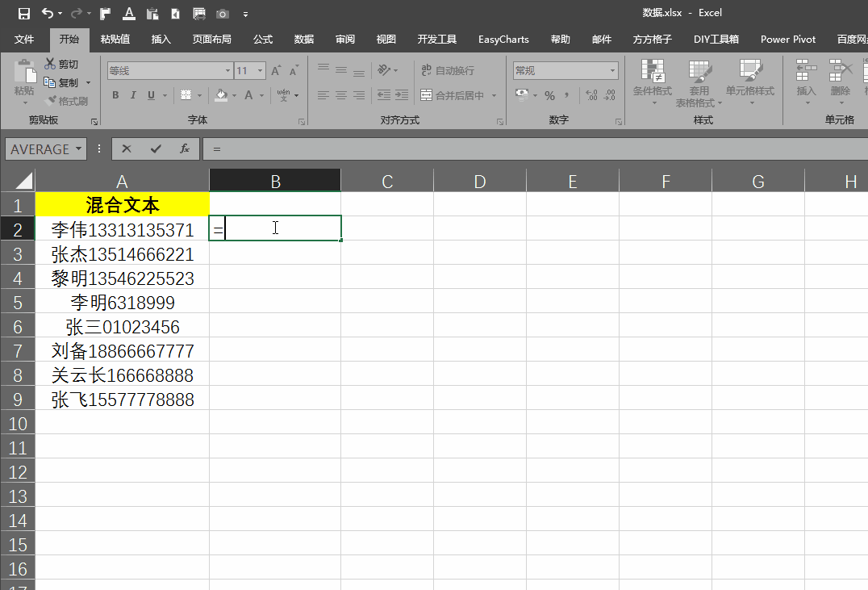Image resolution: width=868 pixels, height=590 pixels.
Task: Toggle Underline formatting
Action: [151, 95]
